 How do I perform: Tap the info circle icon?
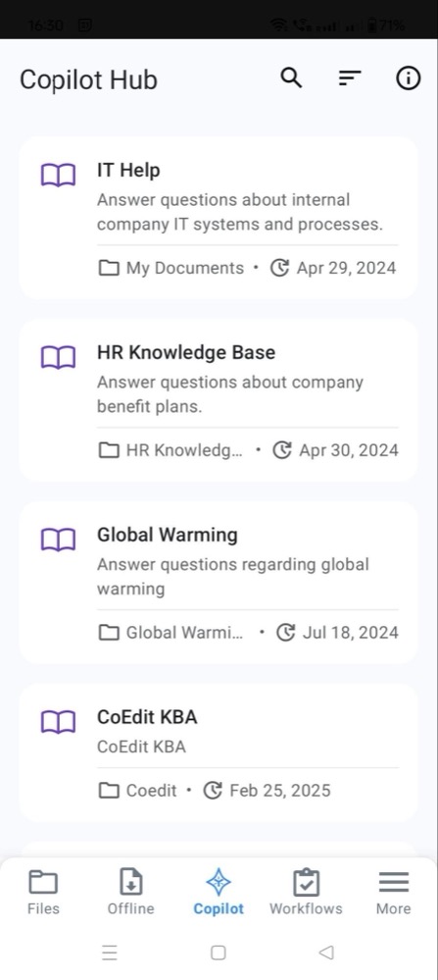408,78
